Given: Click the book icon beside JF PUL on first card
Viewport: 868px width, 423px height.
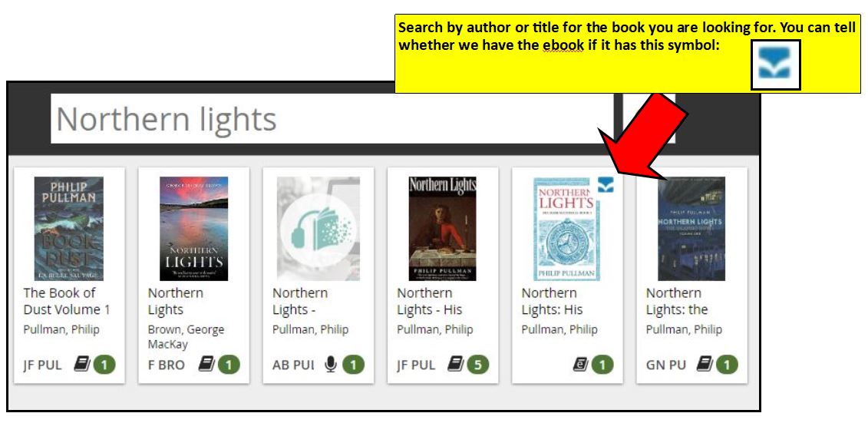Looking at the screenshot, I should click(81, 365).
